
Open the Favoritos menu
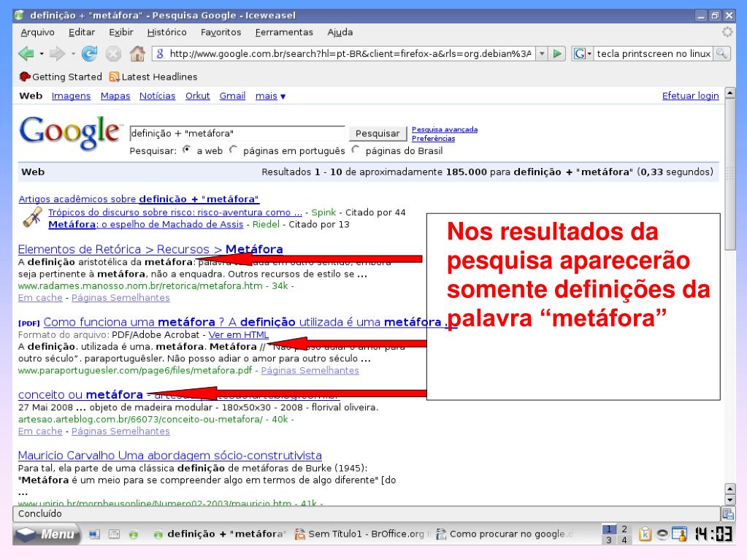[221, 32]
